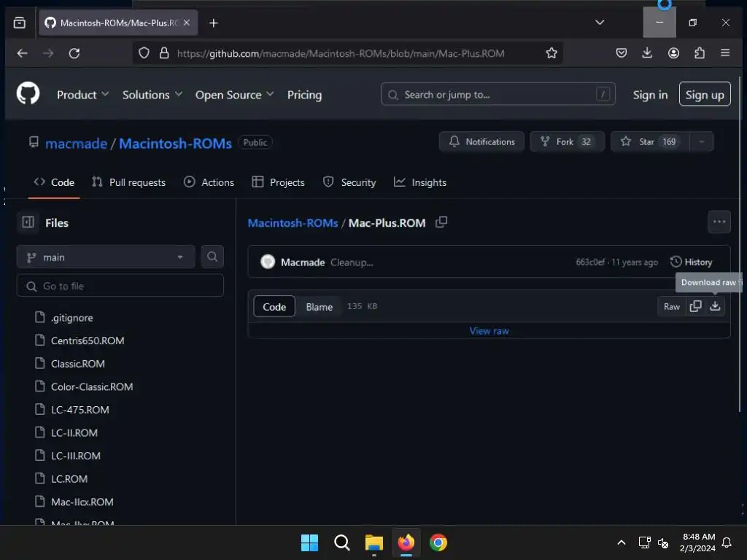Screen dimensions: 747x560
Task: Open the macmade owner link
Action: point(76,143)
